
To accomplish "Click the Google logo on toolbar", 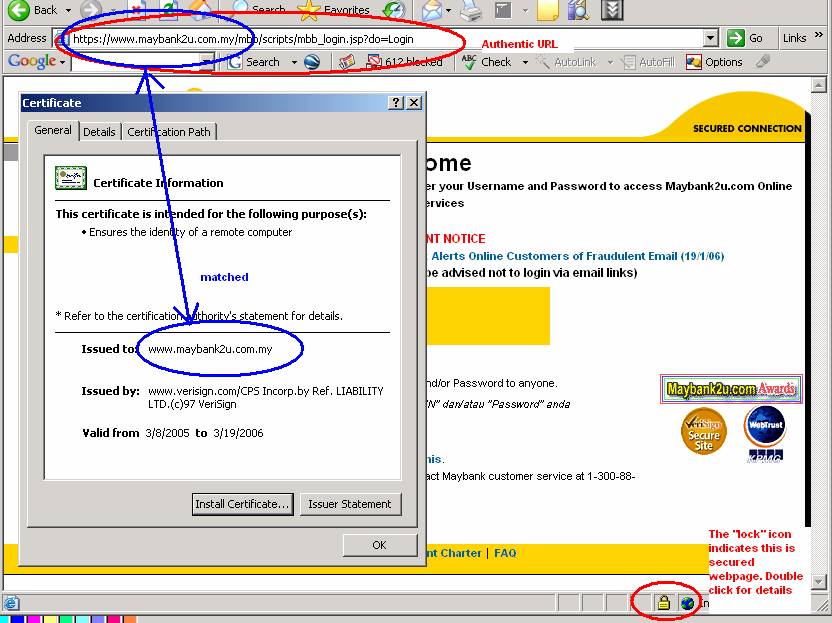I will [32, 61].
